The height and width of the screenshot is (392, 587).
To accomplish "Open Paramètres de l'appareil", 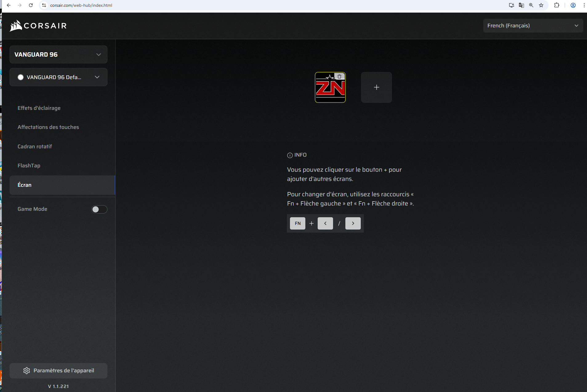I will pyautogui.click(x=58, y=370).
